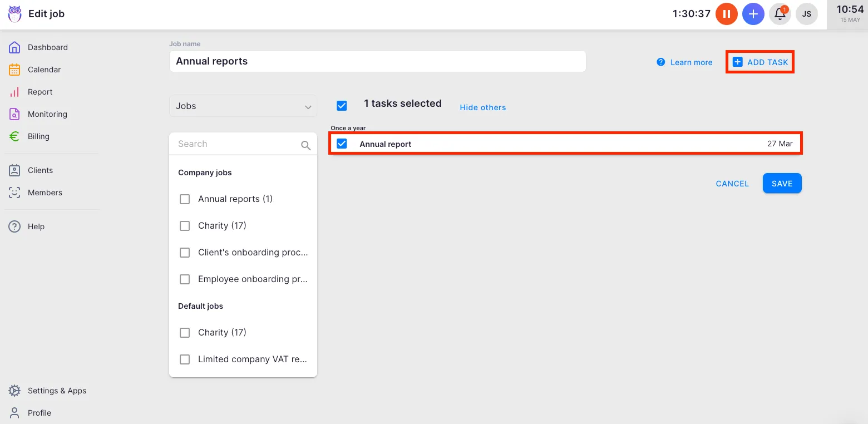The height and width of the screenshot is (424, 868).
Task: Open Settings & Apps gear icon
Action: coord(14,391)
